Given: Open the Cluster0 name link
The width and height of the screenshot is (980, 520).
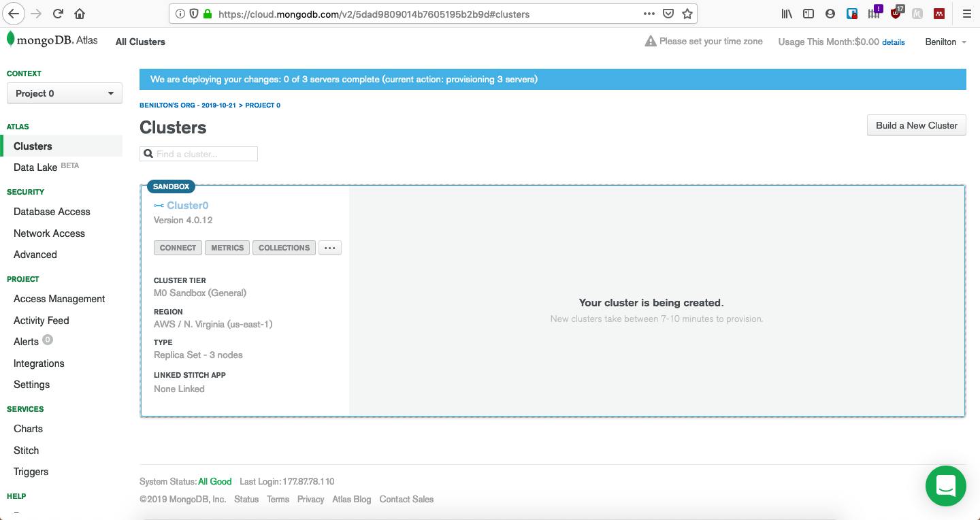Looking at the screenshot, I should (x=188, y=206).
